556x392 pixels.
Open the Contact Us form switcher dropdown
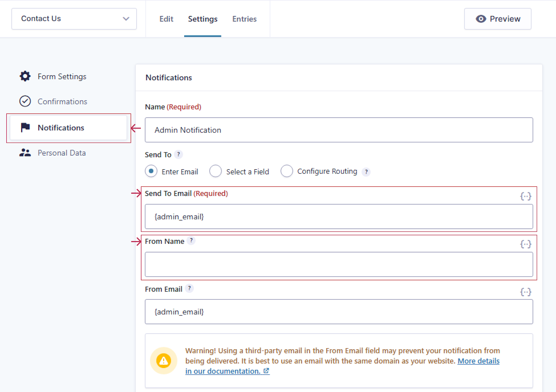point(74,19)
